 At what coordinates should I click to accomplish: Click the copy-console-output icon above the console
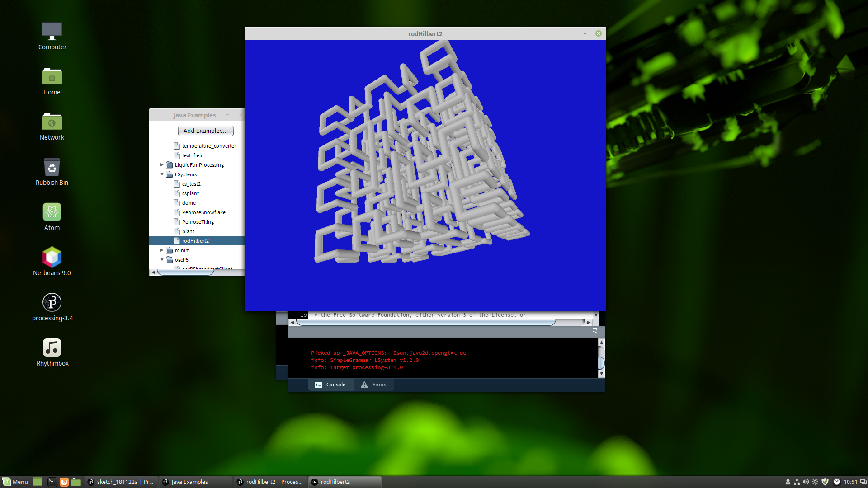[594, 332]
